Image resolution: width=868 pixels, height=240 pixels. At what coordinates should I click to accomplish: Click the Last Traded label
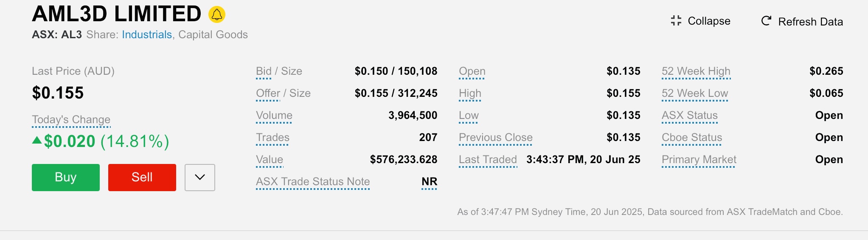[488, 160]
